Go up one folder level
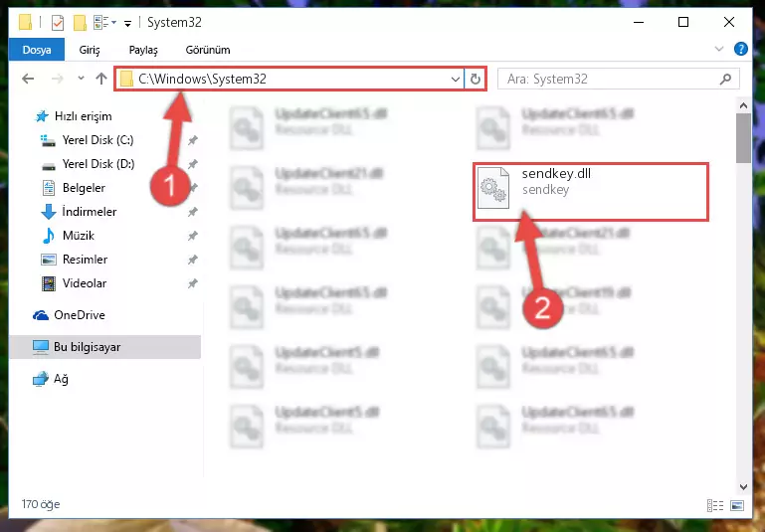 (101, 79)
